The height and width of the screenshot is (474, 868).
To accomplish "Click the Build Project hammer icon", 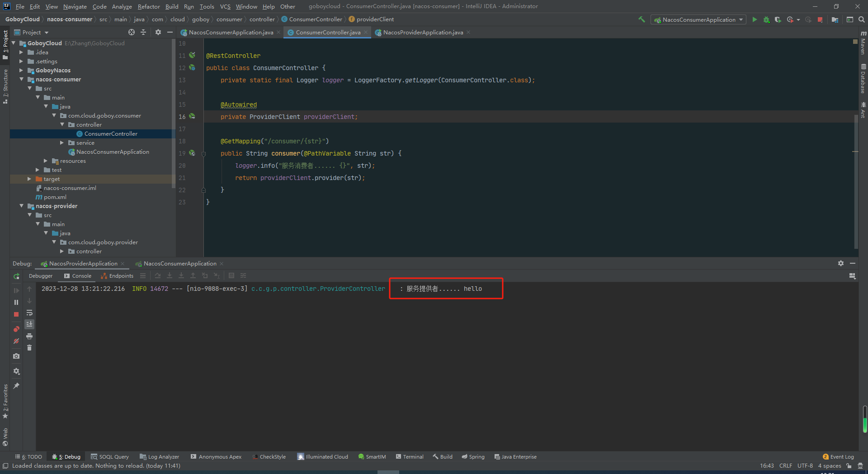I will pos(642,19).
